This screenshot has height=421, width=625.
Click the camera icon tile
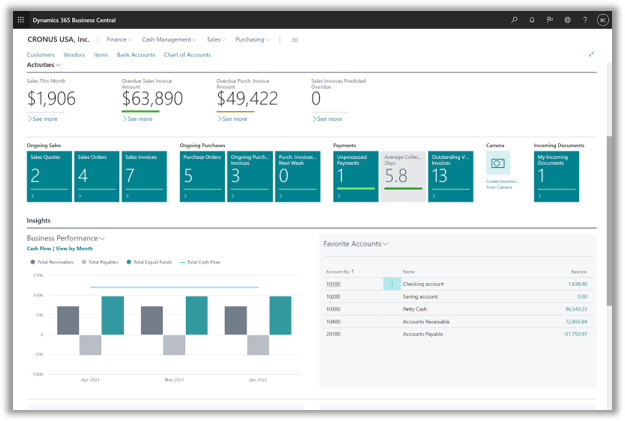pyautogui.click(x=498, y=163)
